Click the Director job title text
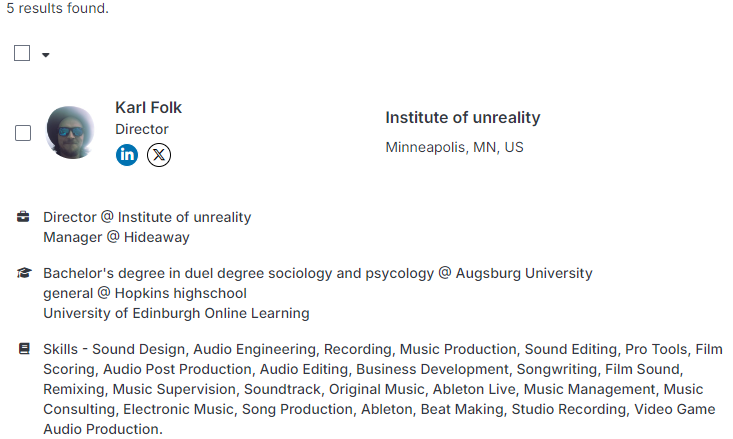The height and width of the screenshot is (439, 733). click(142, 129)
